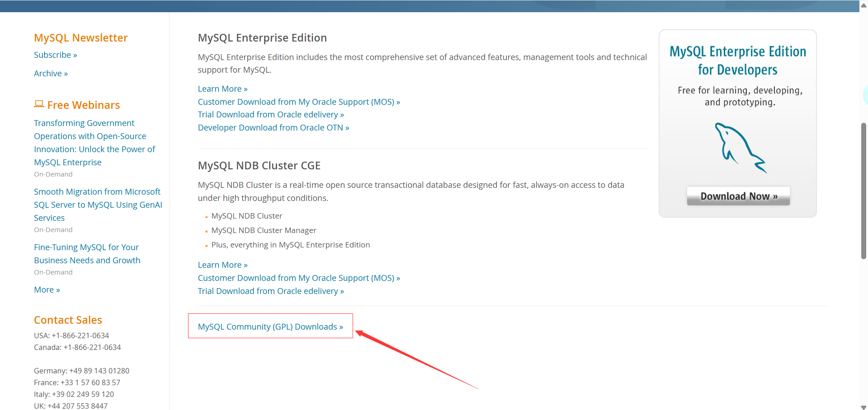
Task: Click the UK: +44 207 553 8447 number
Action: click(71, 406)
